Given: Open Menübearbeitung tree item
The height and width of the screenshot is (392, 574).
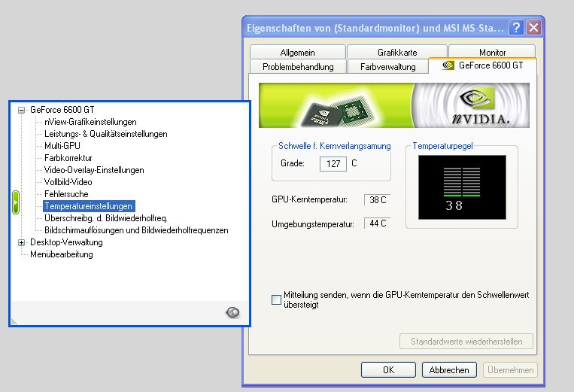Looking at the screenshot, I should click(x=62, y=254).
